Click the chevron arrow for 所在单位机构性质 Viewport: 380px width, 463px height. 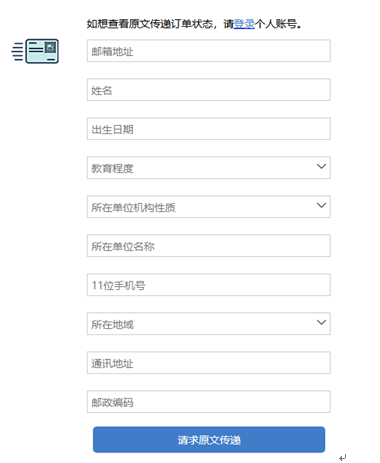coord(321,205)
